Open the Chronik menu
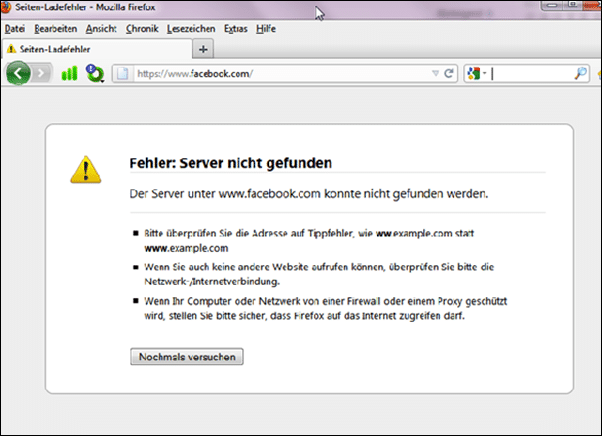 pyautogui.click(x=142, y=29)
